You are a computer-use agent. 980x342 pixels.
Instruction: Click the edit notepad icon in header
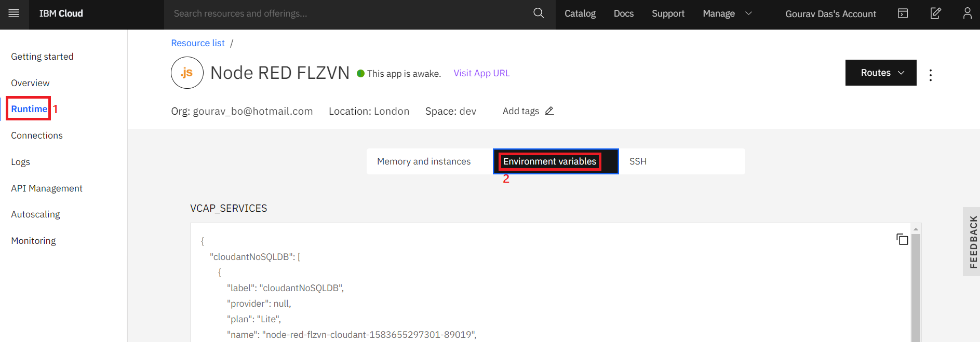click(x=935, y=13)
